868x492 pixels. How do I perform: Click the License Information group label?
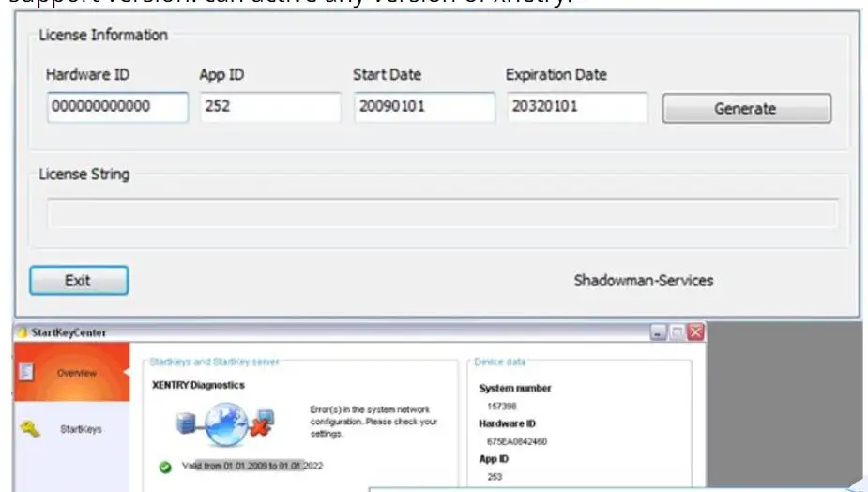click(x=103, y=35)
